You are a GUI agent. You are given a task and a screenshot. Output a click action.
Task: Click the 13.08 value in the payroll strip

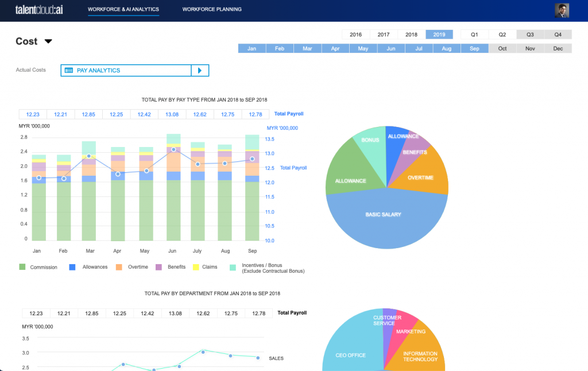pos(172,114)
